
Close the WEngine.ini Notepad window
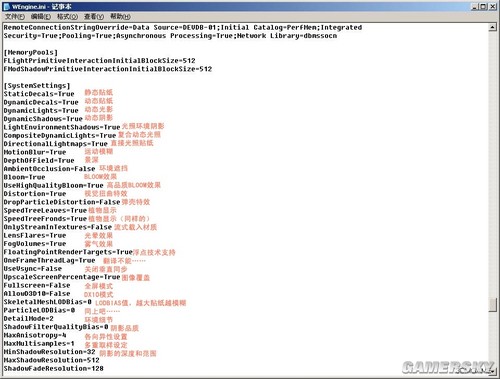tap(492, 6)
